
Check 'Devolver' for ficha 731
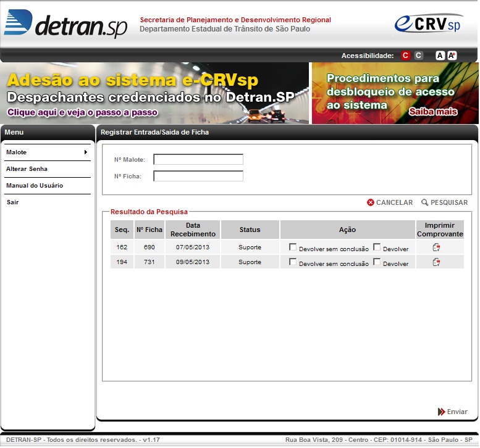point(377,262)
